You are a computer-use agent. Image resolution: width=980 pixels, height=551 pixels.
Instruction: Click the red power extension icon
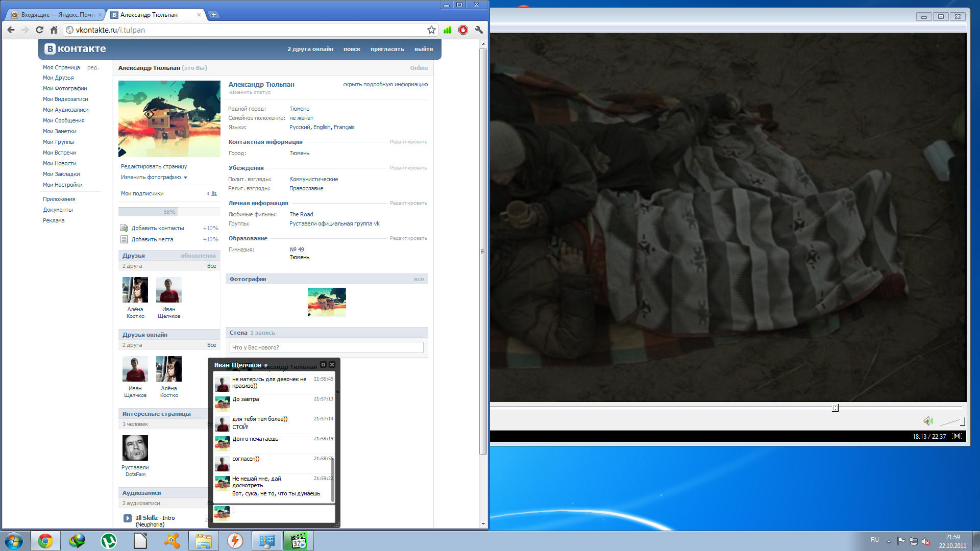463,30
